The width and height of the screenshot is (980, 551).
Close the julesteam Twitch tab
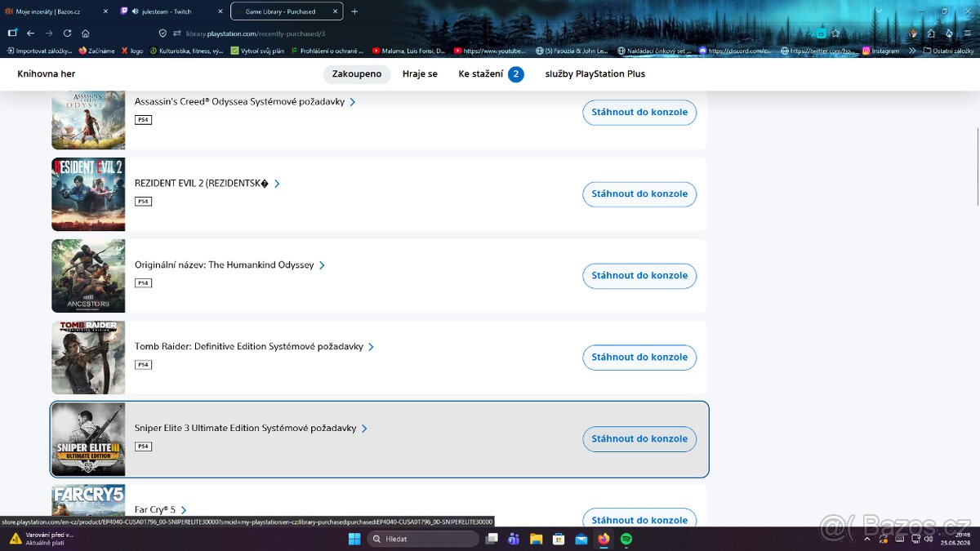(220, 11)
